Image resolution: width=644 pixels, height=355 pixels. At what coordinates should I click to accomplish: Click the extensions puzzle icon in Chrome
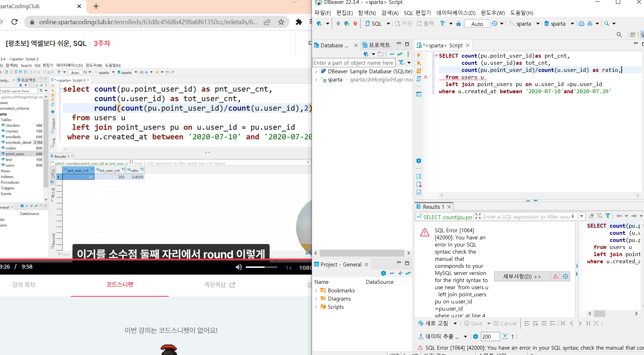coord(299,22)
